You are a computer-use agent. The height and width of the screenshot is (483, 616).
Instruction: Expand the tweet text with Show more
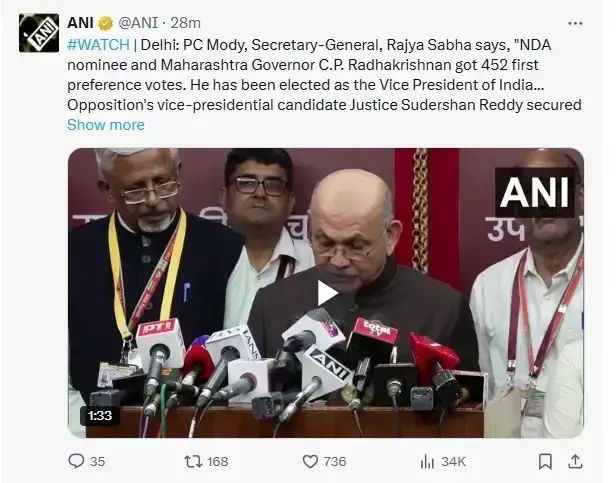pyautogui.click(x=105, y=125)
